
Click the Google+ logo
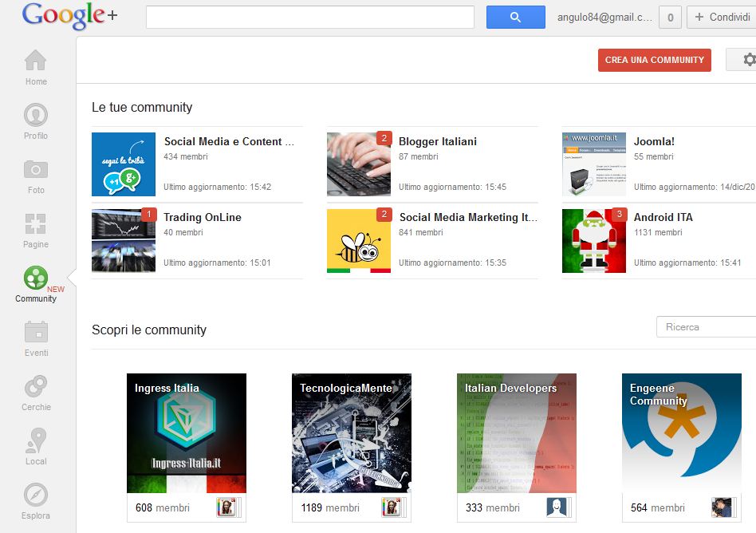click(x=69, y=15)
